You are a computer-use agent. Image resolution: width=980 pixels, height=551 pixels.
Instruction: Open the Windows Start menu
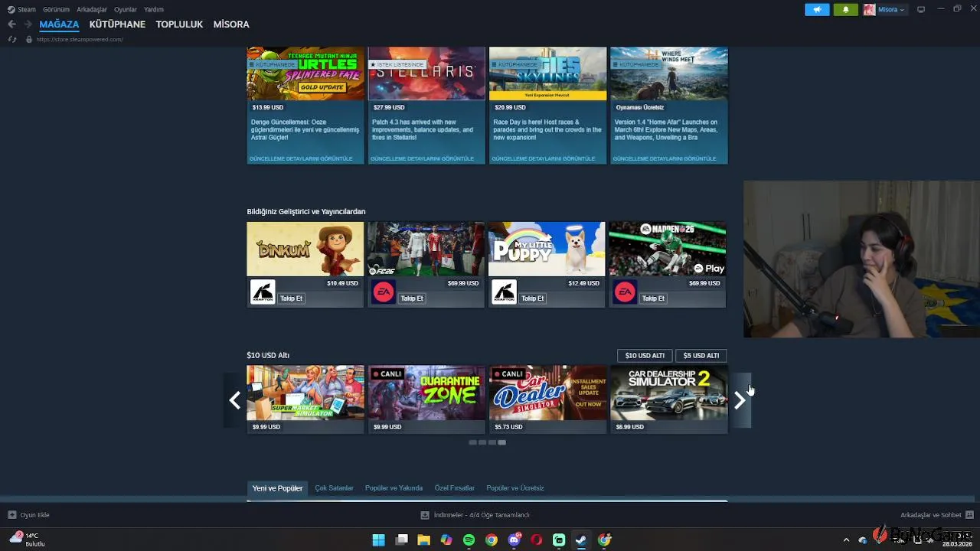[x=378, y=540]
